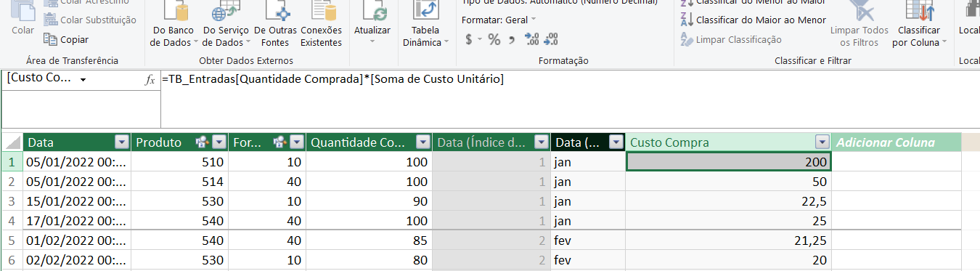Click Quantidade cell 90
The image size is (980, 271).
coord(369,201)
